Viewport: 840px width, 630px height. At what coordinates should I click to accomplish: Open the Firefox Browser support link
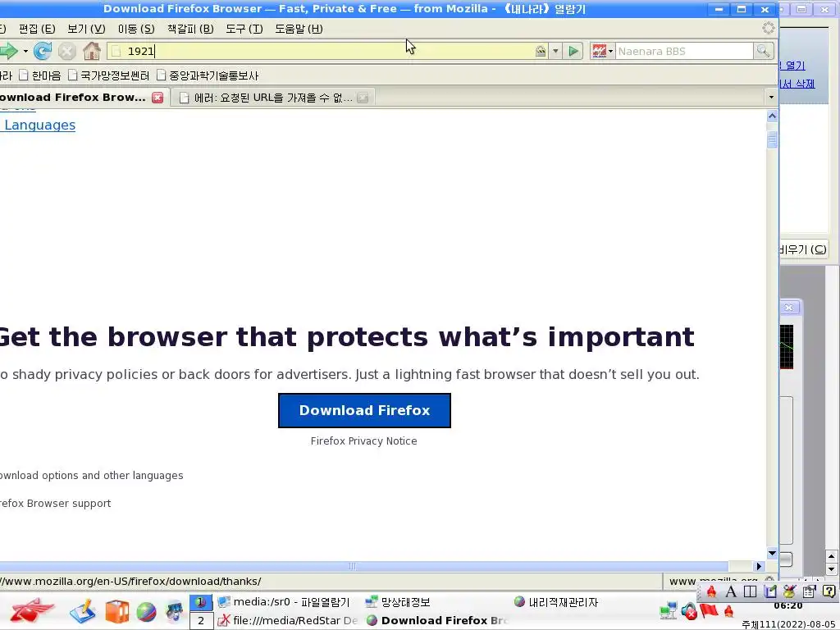(55, 504)
